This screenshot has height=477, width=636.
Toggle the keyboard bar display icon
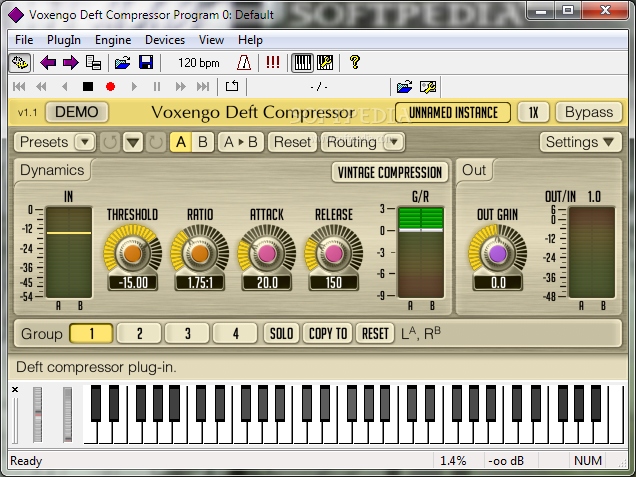tap(302, 63)
